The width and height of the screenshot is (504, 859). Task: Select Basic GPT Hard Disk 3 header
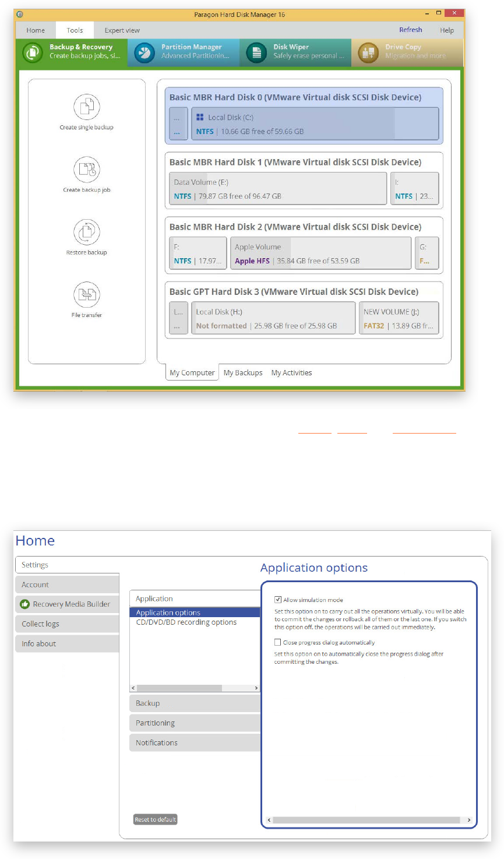pyautogui.click(x=294, y=291)
